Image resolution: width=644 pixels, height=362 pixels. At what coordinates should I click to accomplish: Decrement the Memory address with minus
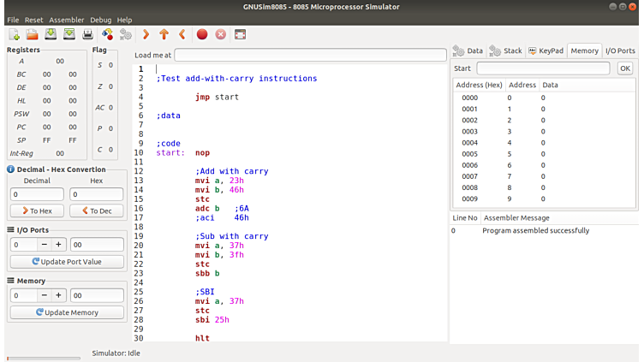(x=45, y=295)
